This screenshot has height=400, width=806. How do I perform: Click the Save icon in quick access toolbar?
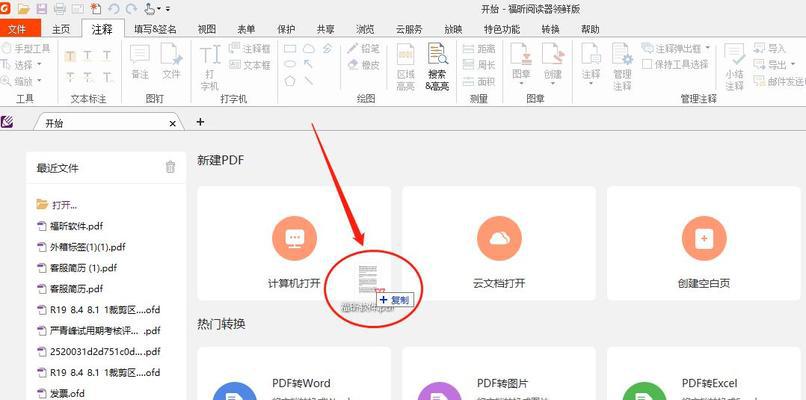point(42,9)
